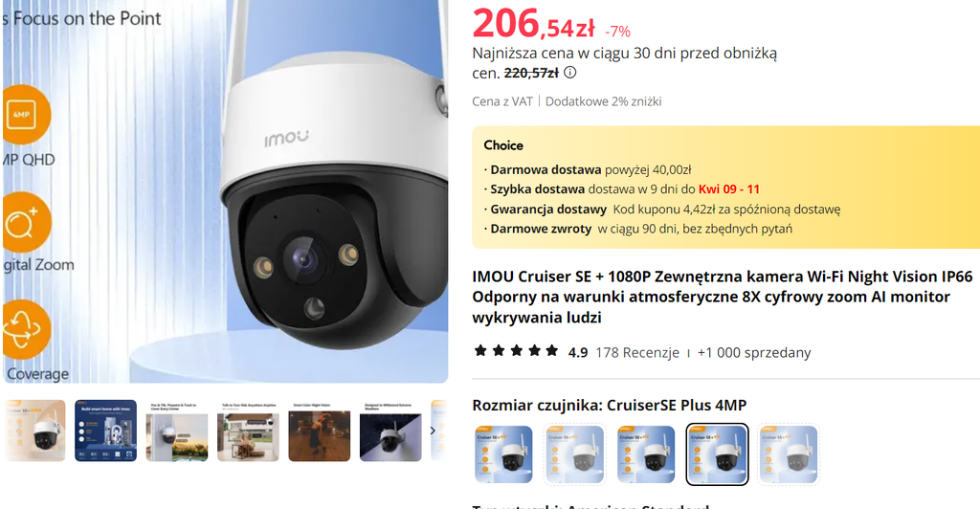980x509 pixels.
Task: Click the five-star rating icons
Action: click(516, 350)
